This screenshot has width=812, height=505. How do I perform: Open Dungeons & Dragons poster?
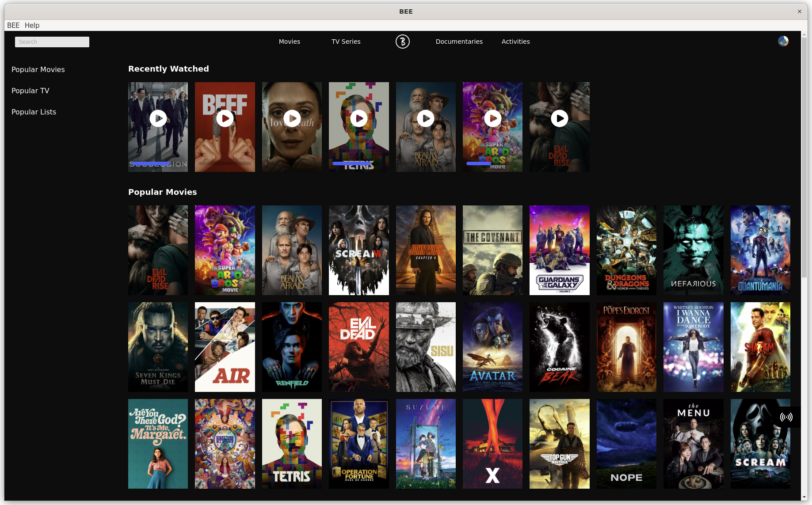(x=626, y=250)
